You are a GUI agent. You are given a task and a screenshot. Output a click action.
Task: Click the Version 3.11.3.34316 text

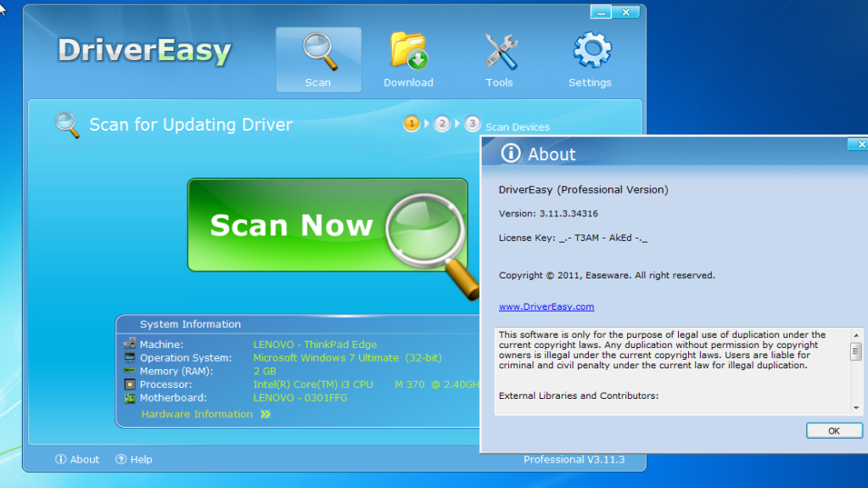click(548, 213)
